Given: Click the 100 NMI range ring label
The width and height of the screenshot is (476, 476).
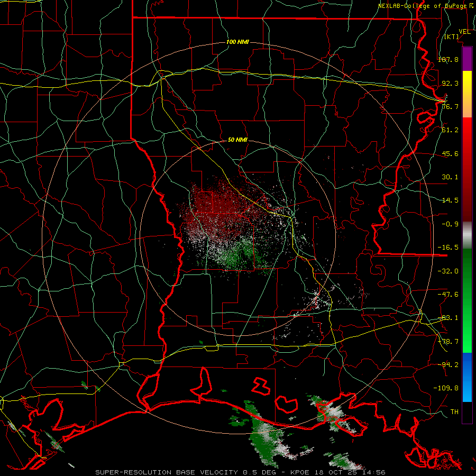Looking at the screenshot, I should pyautogui.click(x=237, y=42).
